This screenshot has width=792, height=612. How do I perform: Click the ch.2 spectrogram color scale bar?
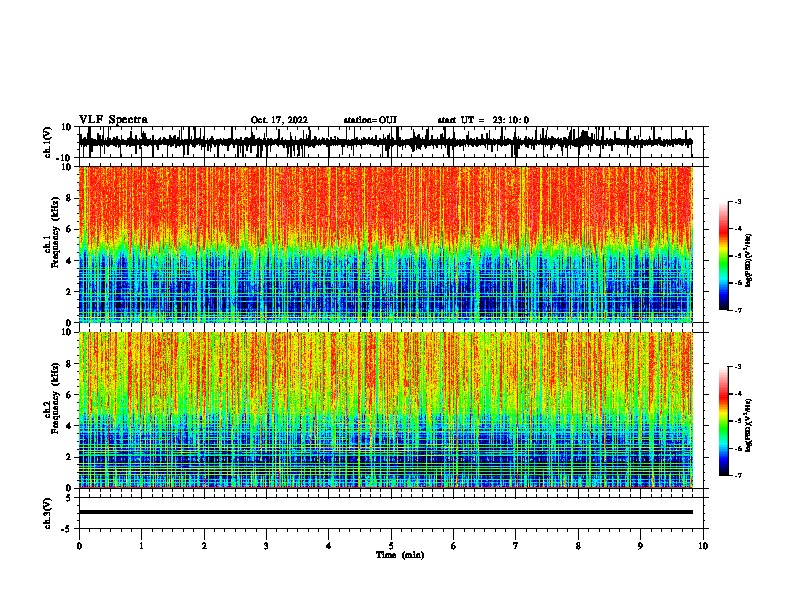point(723,421)
